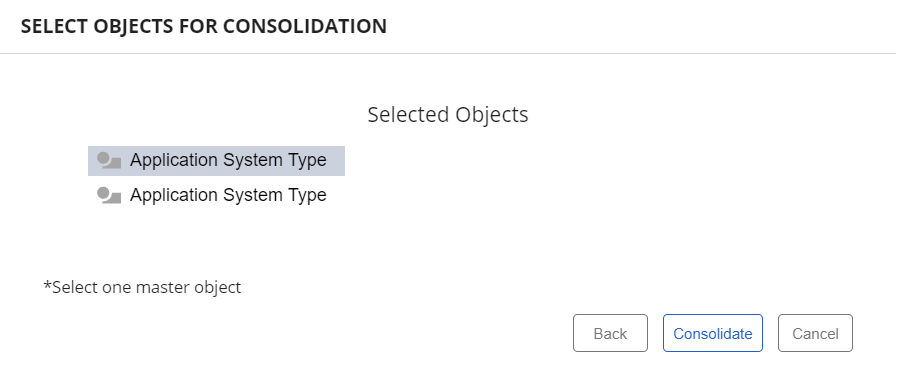Dismiss the dialog using Cancel
The width and height of the screenshot is (899, 380).
[x=815, y=333]
